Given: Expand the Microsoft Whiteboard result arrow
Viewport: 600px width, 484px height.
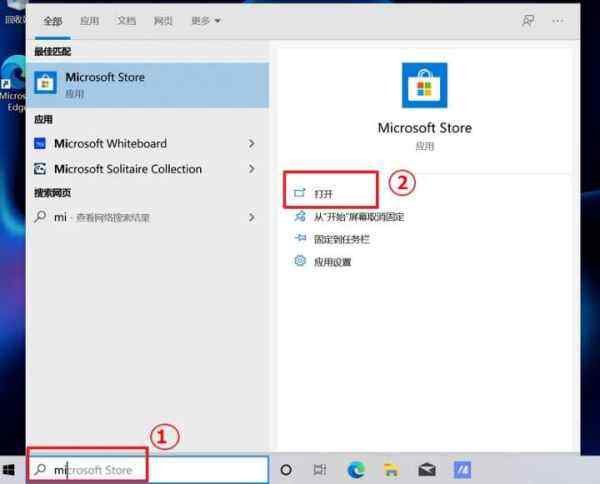Looking at the screenshot, I should point(251,143).
